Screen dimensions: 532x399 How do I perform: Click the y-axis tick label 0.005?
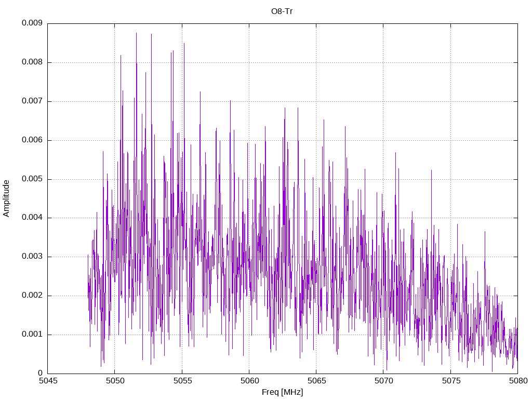[32, 179]
